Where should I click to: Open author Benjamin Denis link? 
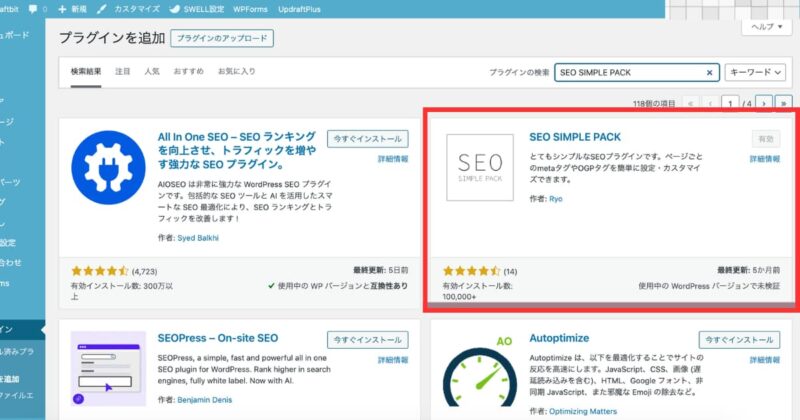205,400
